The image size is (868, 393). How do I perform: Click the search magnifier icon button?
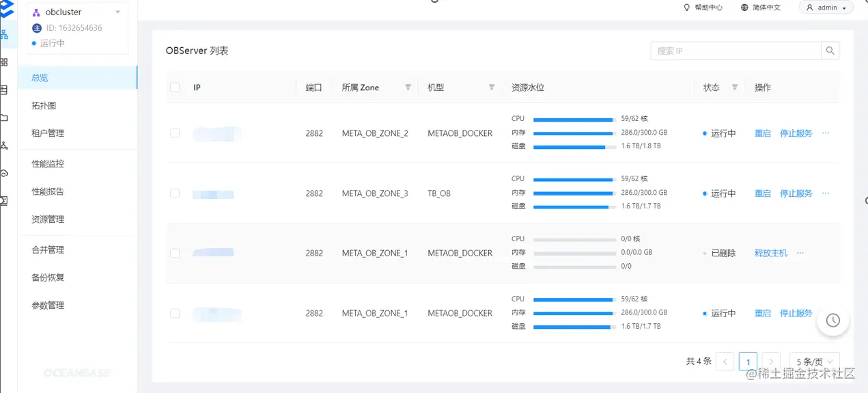(830, 51)
